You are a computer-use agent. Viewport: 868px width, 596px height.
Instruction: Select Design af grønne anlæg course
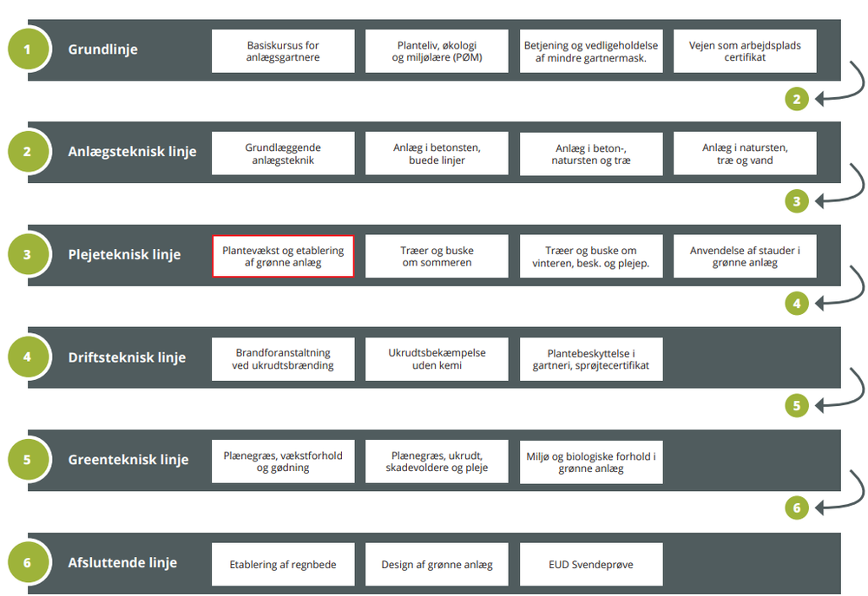point(437,565)
